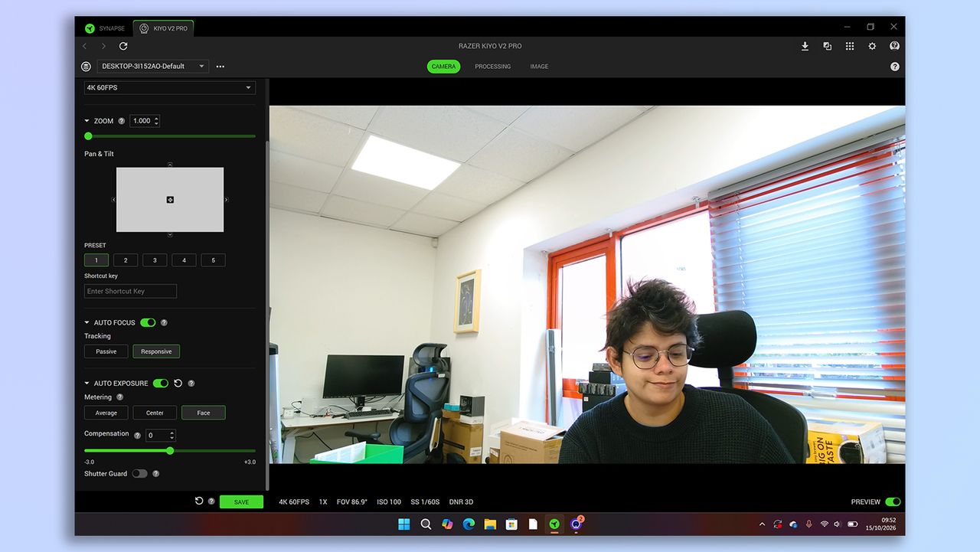Select Average metering mode
Screen dimensions: 980x552
pos(106,413)
